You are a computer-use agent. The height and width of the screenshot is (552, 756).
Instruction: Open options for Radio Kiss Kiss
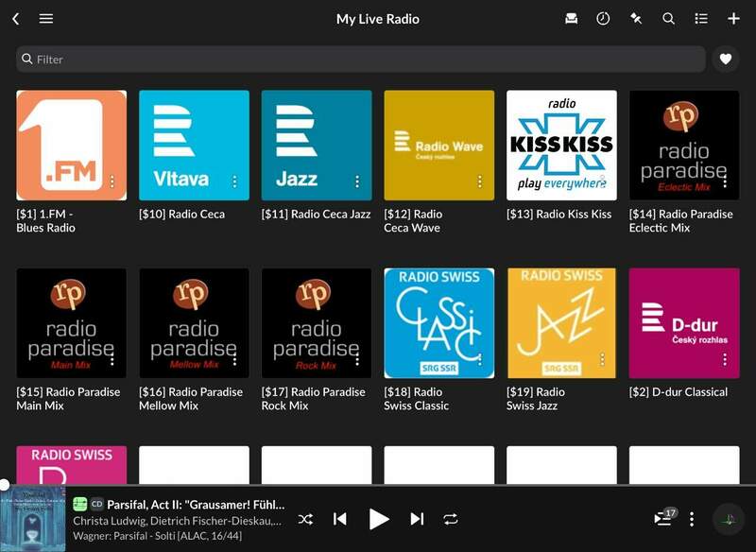(x=602, y=181)
